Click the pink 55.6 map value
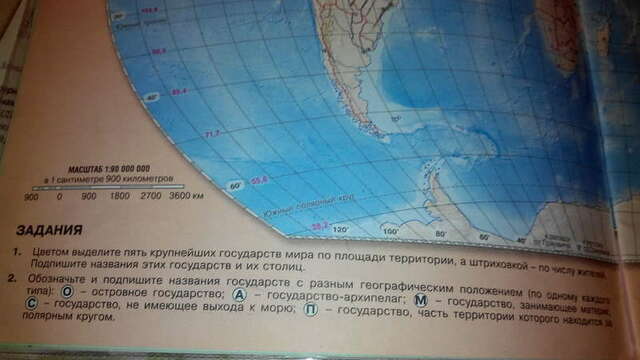This screenshot has height=360, width=640. [x=260, y=180]
